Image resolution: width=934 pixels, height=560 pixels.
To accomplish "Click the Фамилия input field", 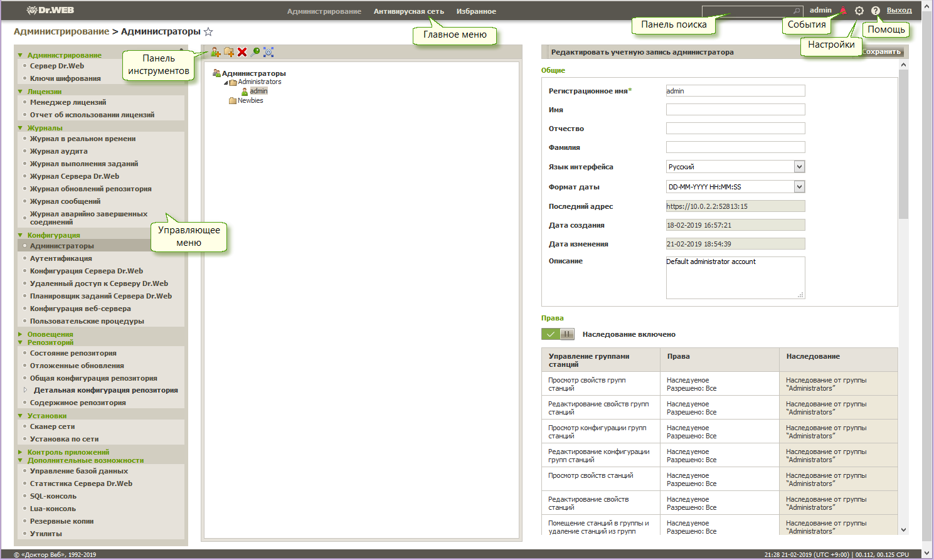I will (x=735, y=147).
